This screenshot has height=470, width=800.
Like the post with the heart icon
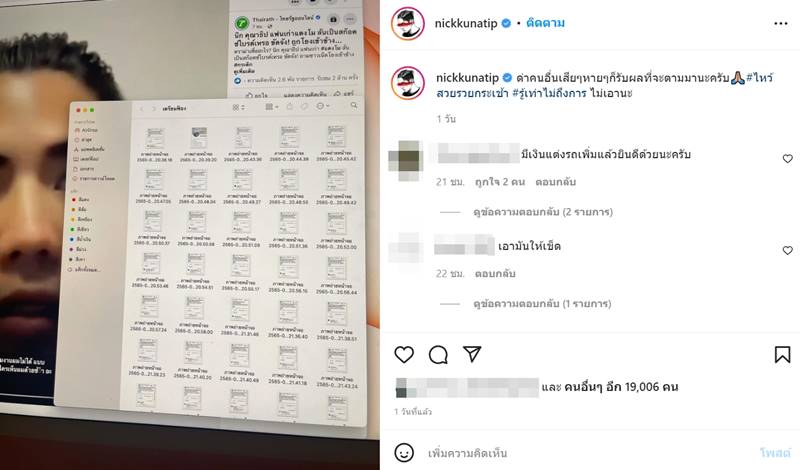click(404, 354)
